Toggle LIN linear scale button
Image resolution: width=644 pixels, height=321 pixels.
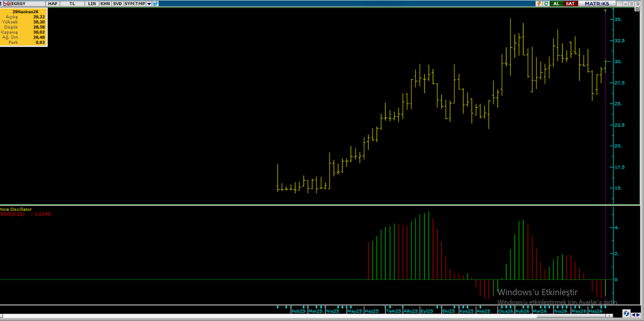tap(92, 3)
